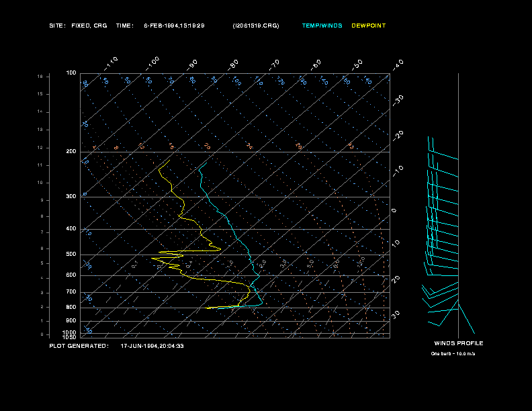The height and width of the screenshot is (411, 532).
Task: Select the 17-JUN-1994,20:04:33 generation date
Action: pyautogui.click(x=152, y=346)
